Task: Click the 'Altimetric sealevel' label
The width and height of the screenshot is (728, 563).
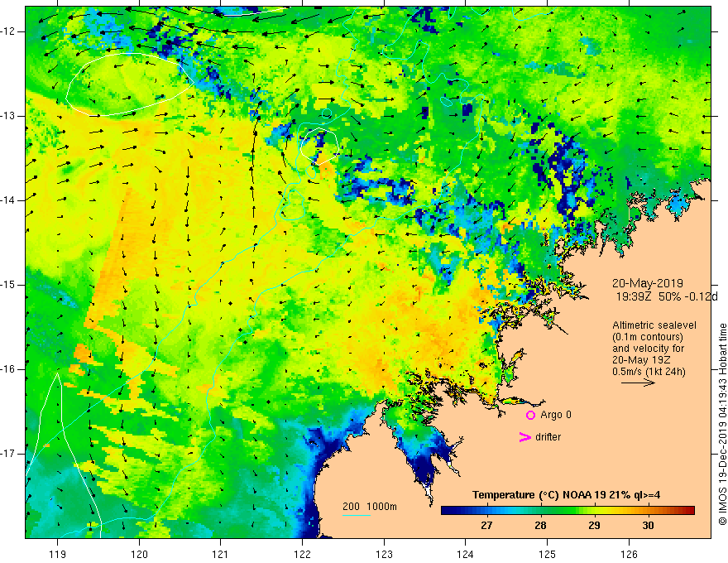Action: point(654,325)
